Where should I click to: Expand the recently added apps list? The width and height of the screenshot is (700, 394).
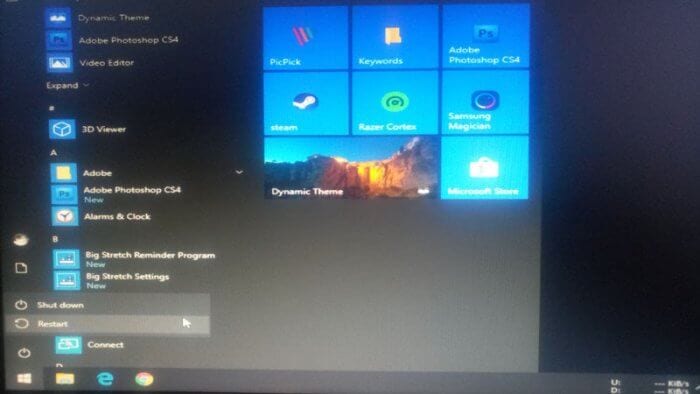point(67,85)
